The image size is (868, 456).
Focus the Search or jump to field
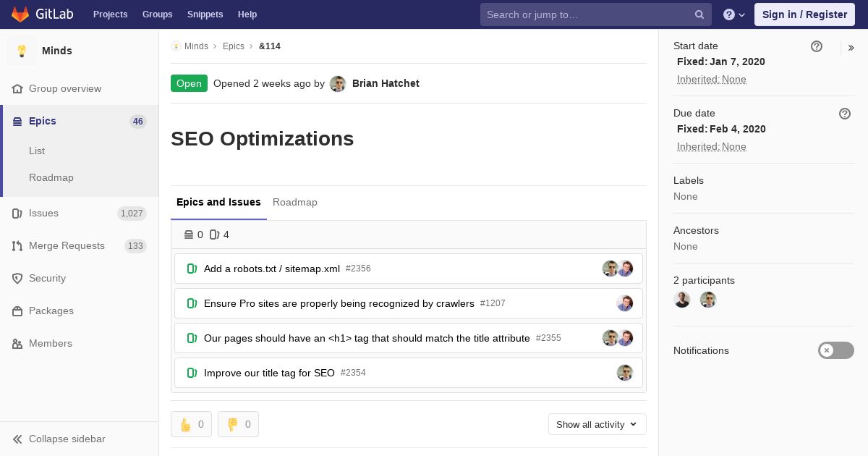click(596, 14)
